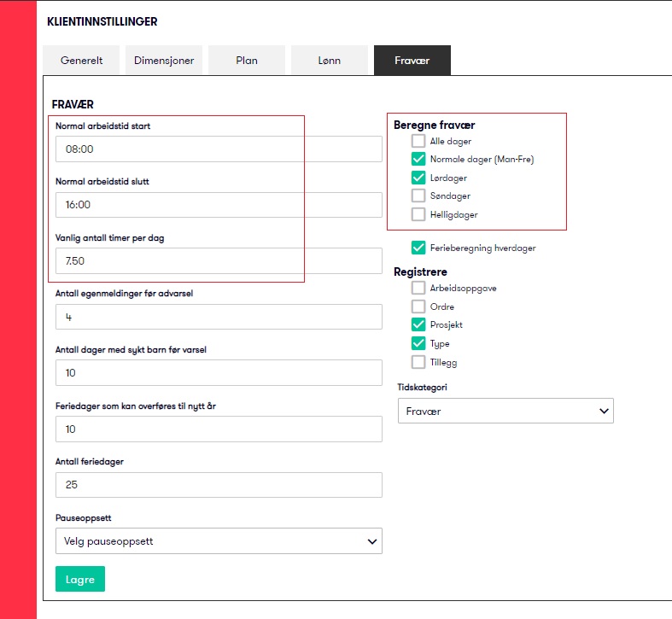
Task: Open the Generelt tab
Action: [81, 61]
